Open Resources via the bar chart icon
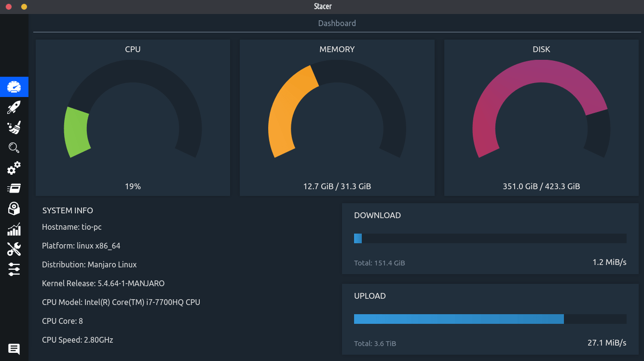Viewport: 644px width, 361px height. point(14,229)
